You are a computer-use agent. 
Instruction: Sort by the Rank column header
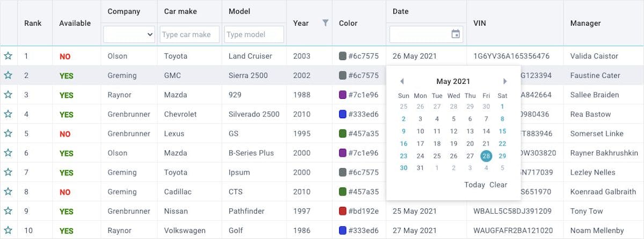pos(33,23)
